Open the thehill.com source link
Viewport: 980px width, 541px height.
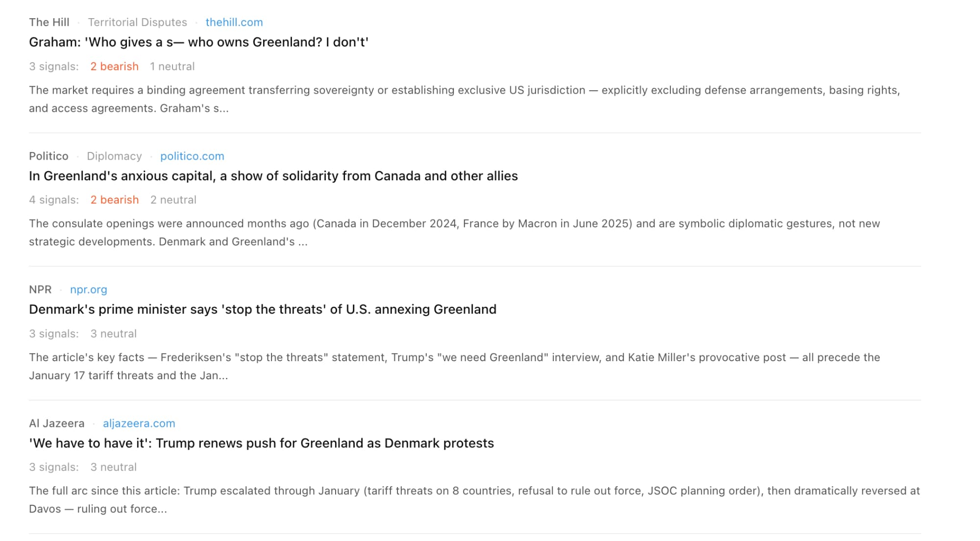point(234,22)
